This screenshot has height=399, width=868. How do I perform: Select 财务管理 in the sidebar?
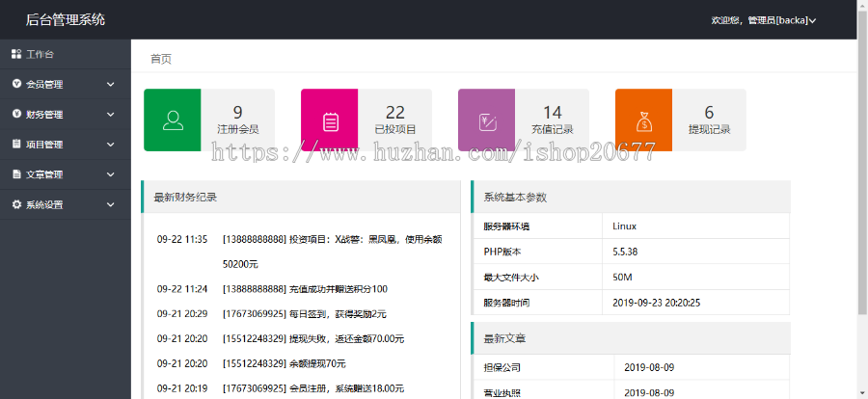point(66,114)
